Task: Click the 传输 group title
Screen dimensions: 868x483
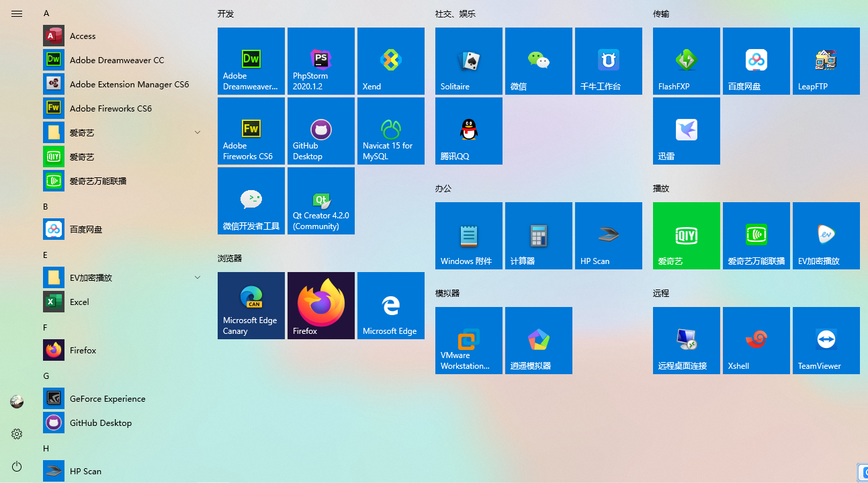Action: pyautogui.click(x=661, y=13)
